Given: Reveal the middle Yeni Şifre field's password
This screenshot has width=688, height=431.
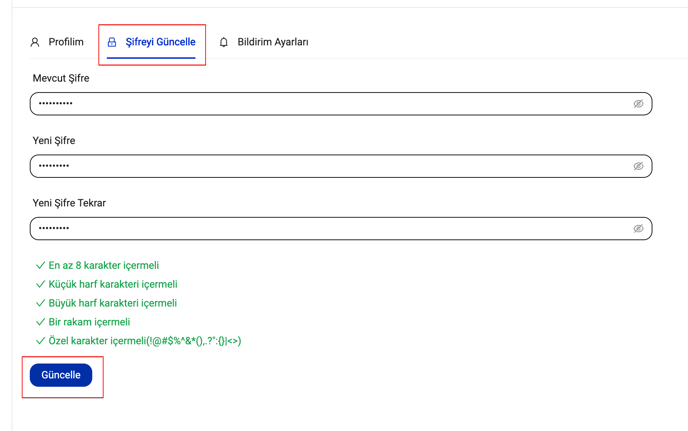Looking at the screenshot, I should pos(638,166).
